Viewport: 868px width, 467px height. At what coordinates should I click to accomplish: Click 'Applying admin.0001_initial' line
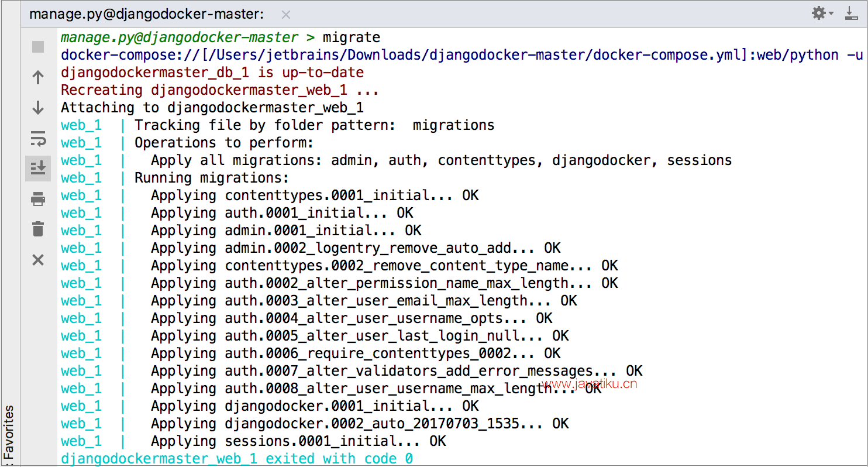pyautogui.click(x=241, y=231)
